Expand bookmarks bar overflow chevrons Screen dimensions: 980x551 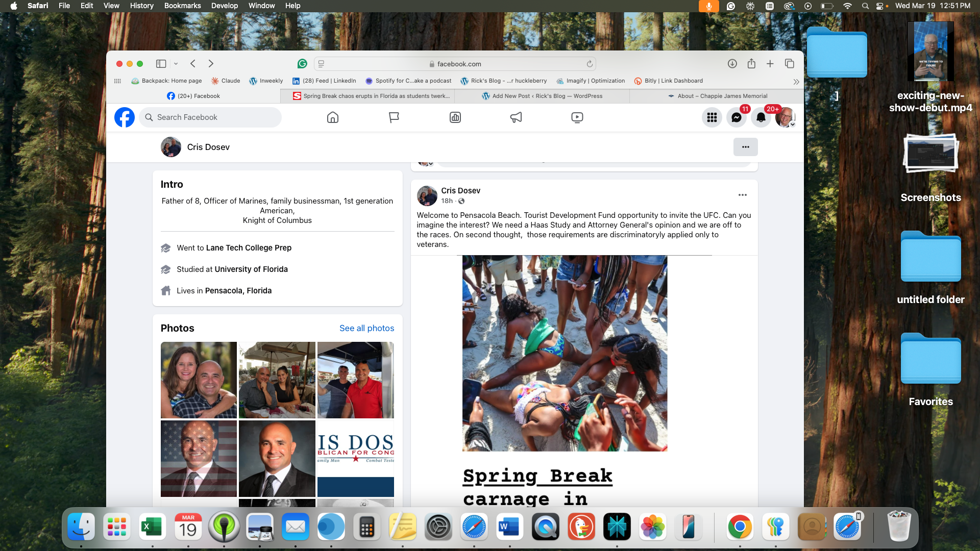(796, 82)
